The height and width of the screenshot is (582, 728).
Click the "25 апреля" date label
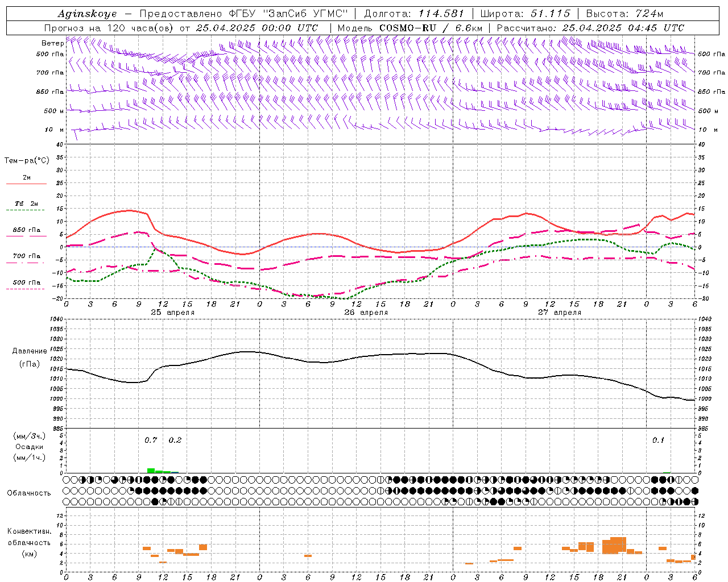173,313
